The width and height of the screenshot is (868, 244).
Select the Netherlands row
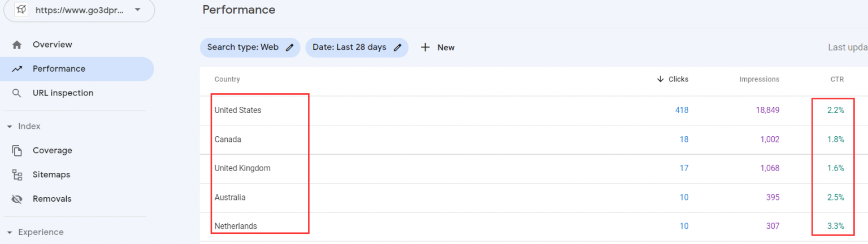[x=533, y=226]
